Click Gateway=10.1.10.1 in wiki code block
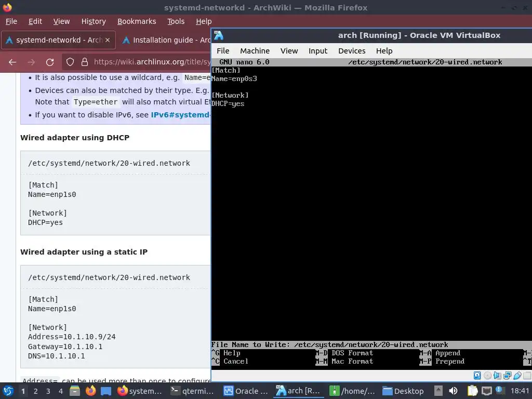532x399 pixels. pyautogui.click(x=65, y=347)
